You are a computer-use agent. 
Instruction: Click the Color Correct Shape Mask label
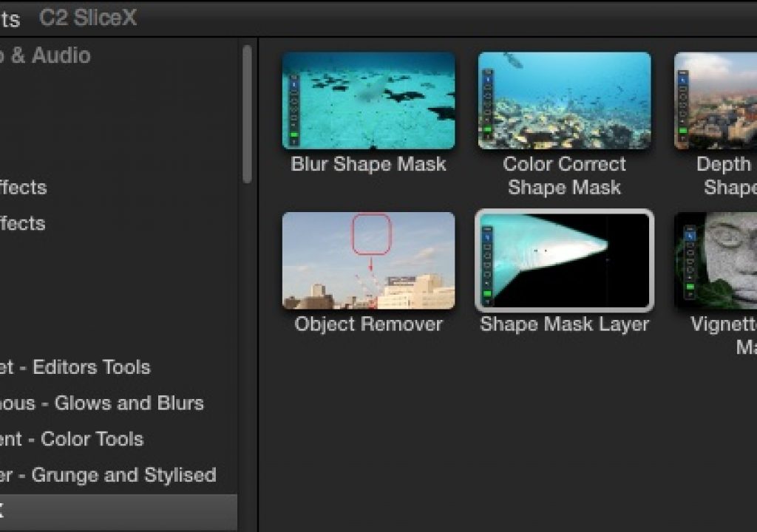point(564,176)
